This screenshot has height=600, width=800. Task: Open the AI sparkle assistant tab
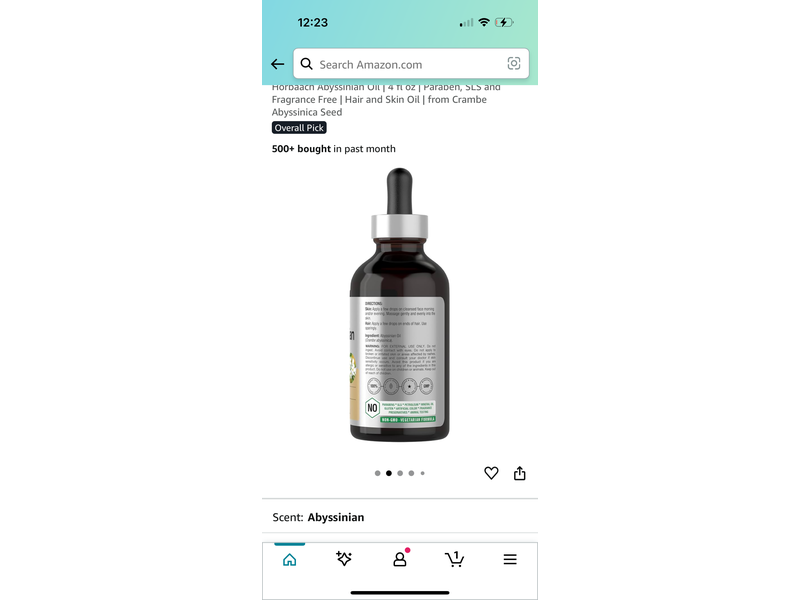[344, 559]
